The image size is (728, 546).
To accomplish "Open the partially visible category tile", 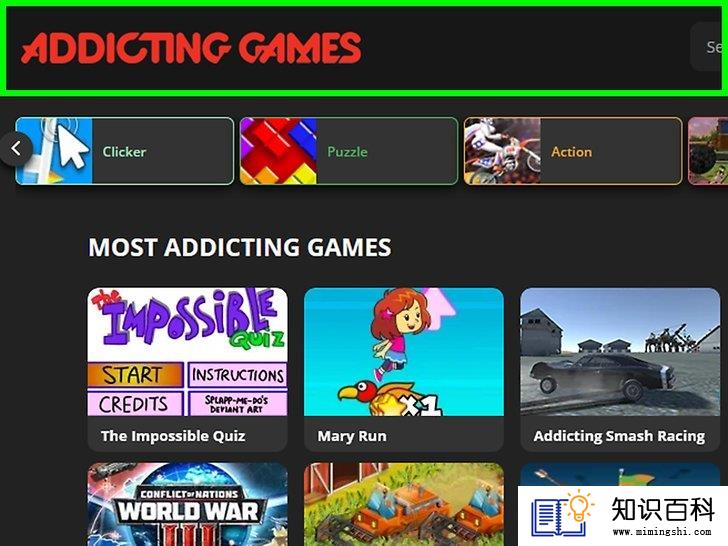I will click(708, 151).
